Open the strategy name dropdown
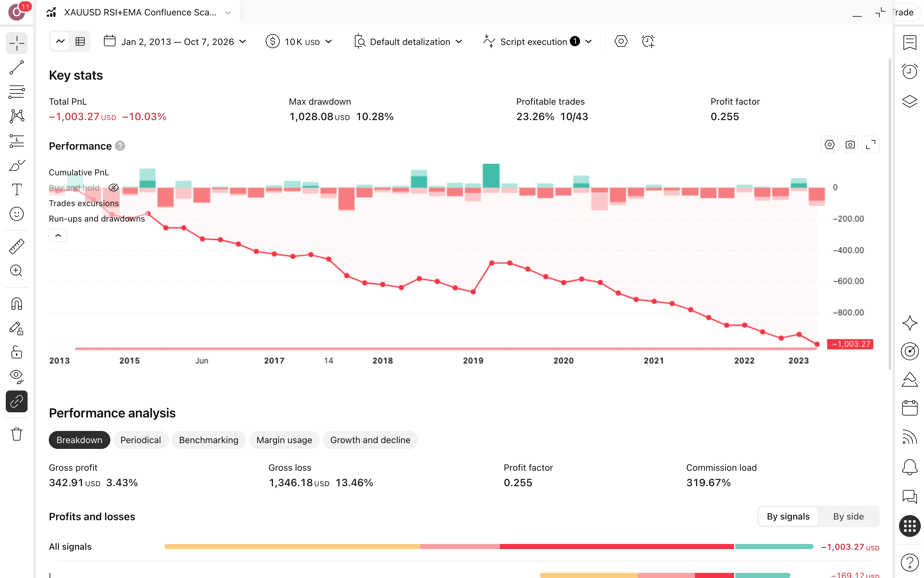This screenshot has width=924, height=578. pos(228,13)
